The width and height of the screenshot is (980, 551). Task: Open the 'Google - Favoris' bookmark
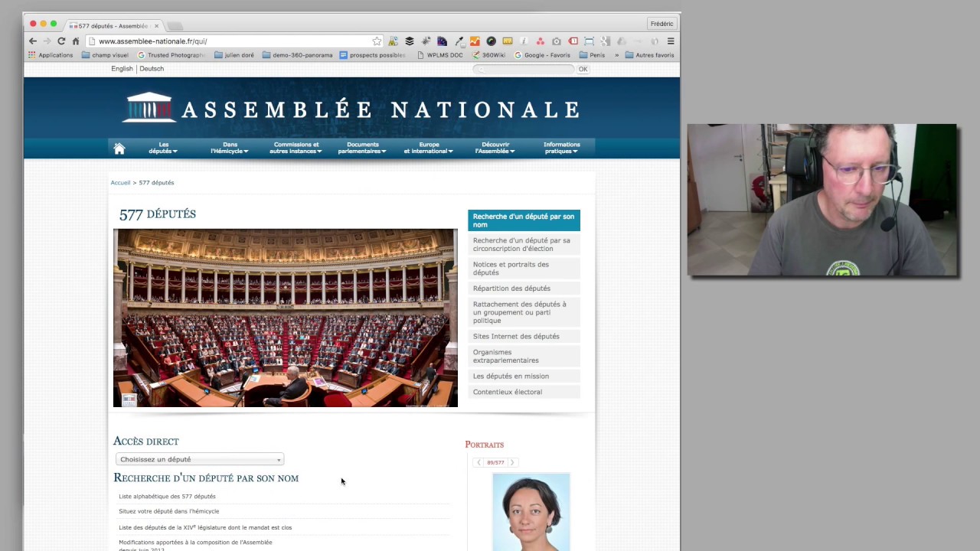point(542,55)
